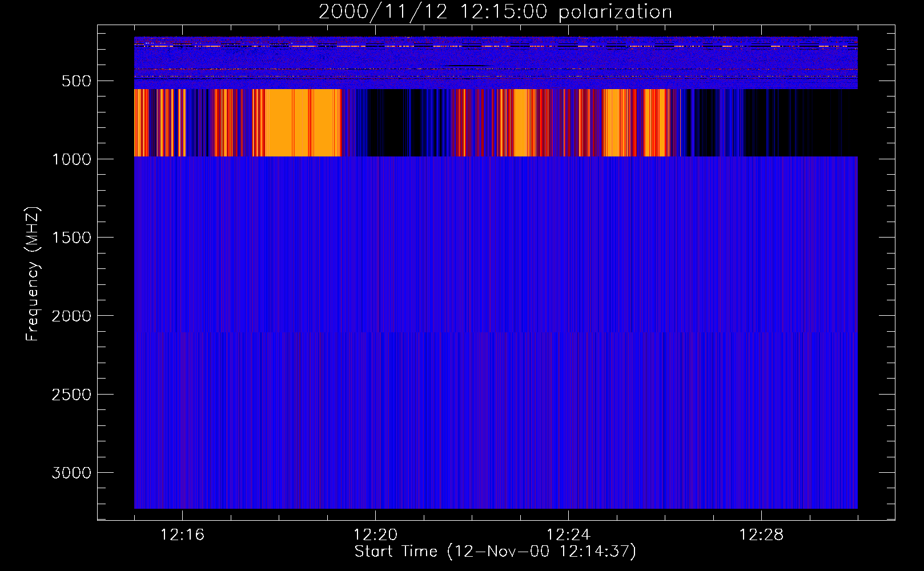
Task: Select the 1500 frequency tick label
Action: pos(71,238)
